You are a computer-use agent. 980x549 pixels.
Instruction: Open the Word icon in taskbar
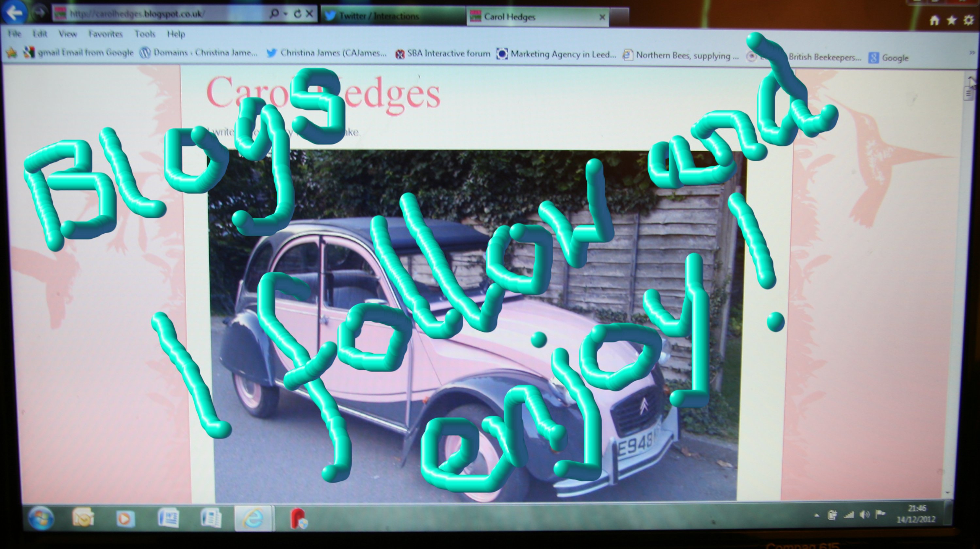168,517
